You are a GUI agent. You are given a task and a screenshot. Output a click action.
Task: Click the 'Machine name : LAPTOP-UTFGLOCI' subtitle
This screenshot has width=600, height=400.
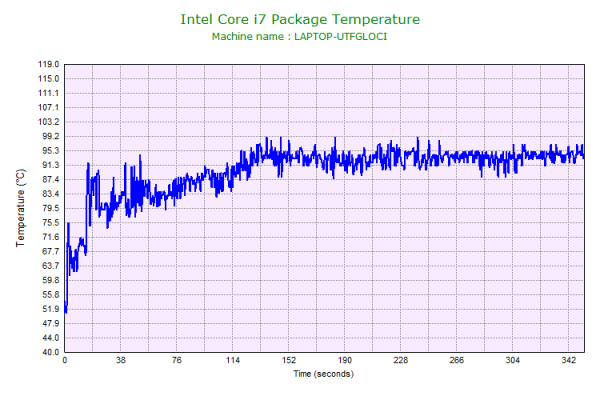pos(299,36)
